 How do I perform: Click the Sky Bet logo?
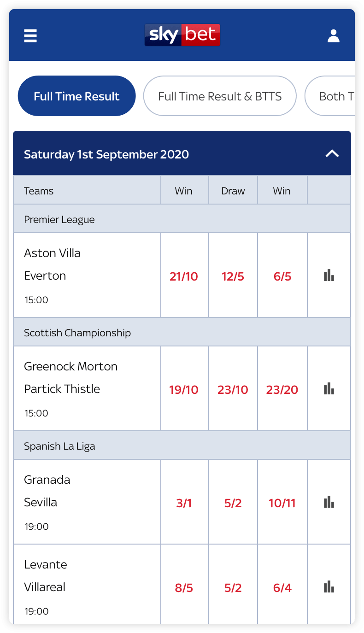click(x=182, y=35)
